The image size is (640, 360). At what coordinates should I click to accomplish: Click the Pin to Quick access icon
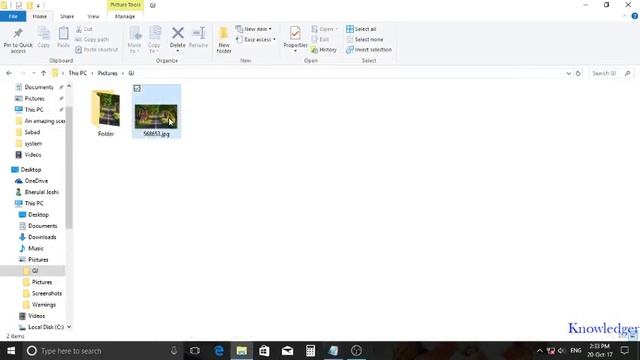tap(18, 33)
